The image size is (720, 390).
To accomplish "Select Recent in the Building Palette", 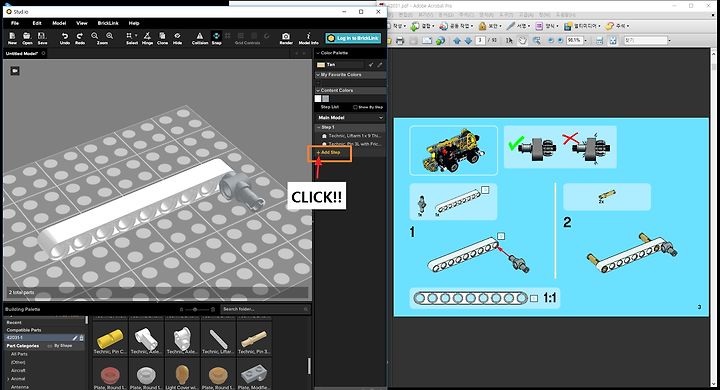I will tap(14, 322).
